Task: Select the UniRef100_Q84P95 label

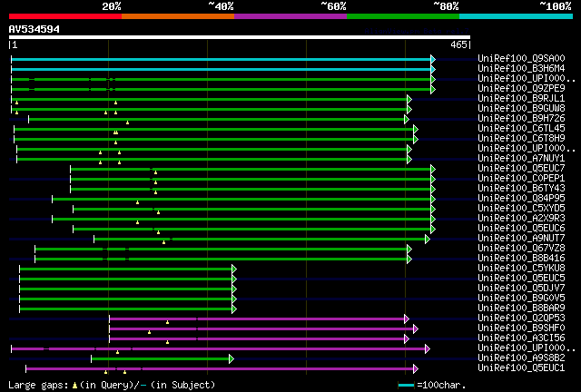Action: (521, 198)
